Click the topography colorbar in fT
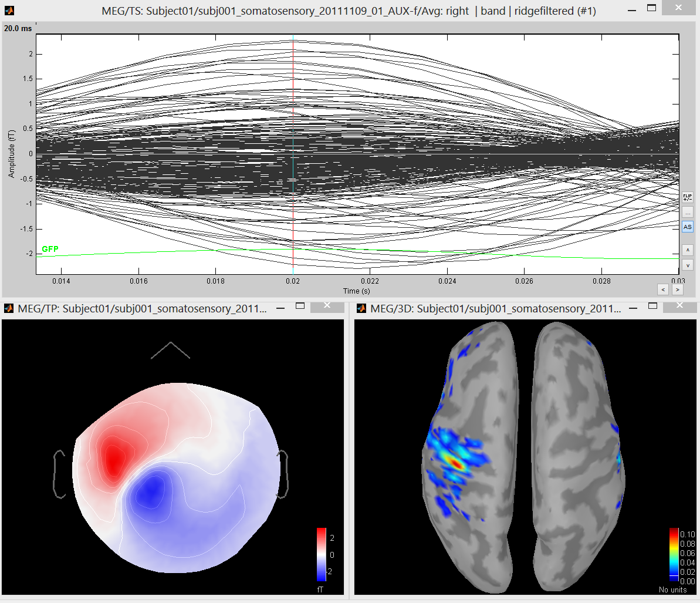Screen dimensions: 700x603 321,554
